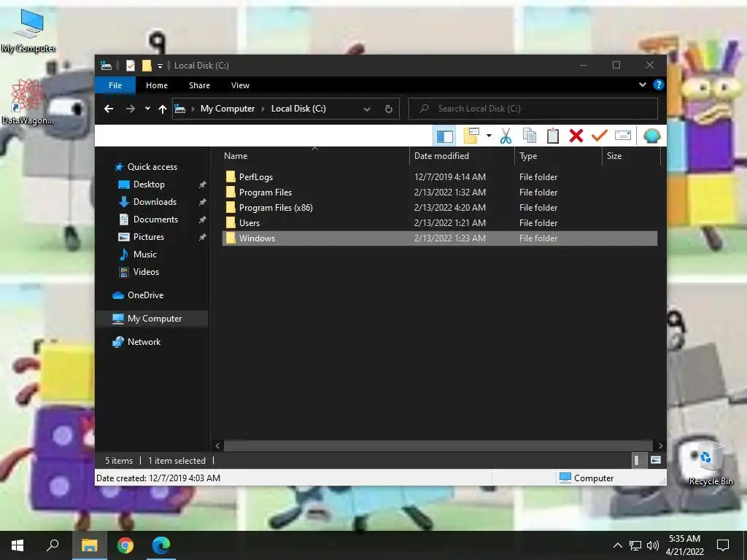Expand the ribbon with the chevron
The width and height of the screenshot is (747, 560).
[x=642, y=85]
